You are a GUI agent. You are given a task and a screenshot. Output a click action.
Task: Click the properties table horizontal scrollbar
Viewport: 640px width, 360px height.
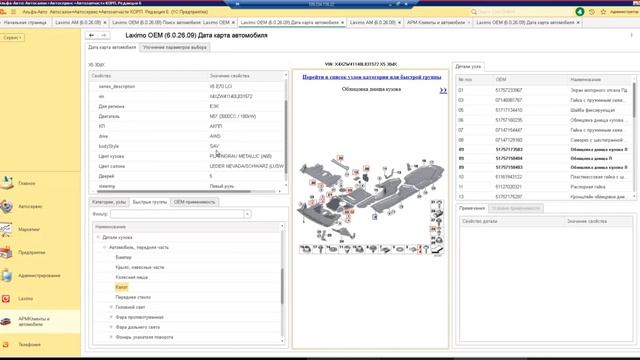(173, 191)
